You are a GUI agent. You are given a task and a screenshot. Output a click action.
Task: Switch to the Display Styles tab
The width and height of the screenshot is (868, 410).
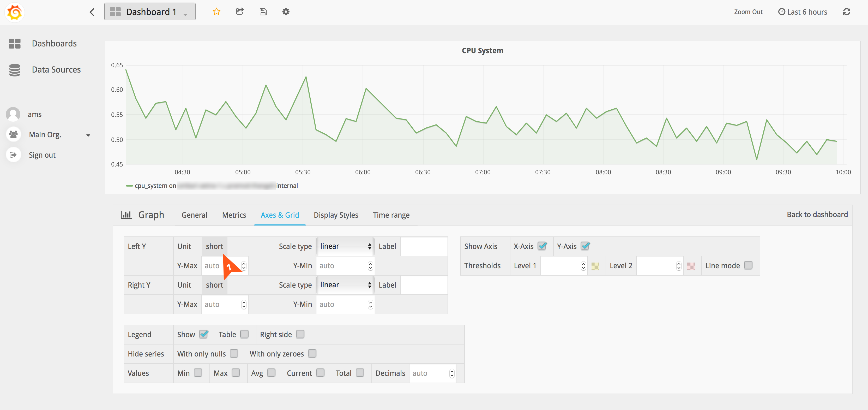point(336,215)
